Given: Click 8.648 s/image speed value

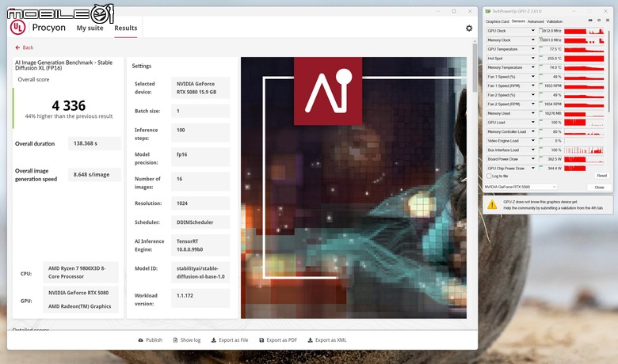Looking at the screenshot, I should click(94, 175).
